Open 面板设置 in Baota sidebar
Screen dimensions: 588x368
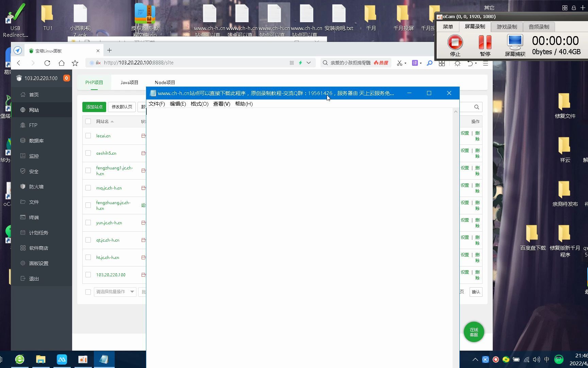tap(38, 263)
